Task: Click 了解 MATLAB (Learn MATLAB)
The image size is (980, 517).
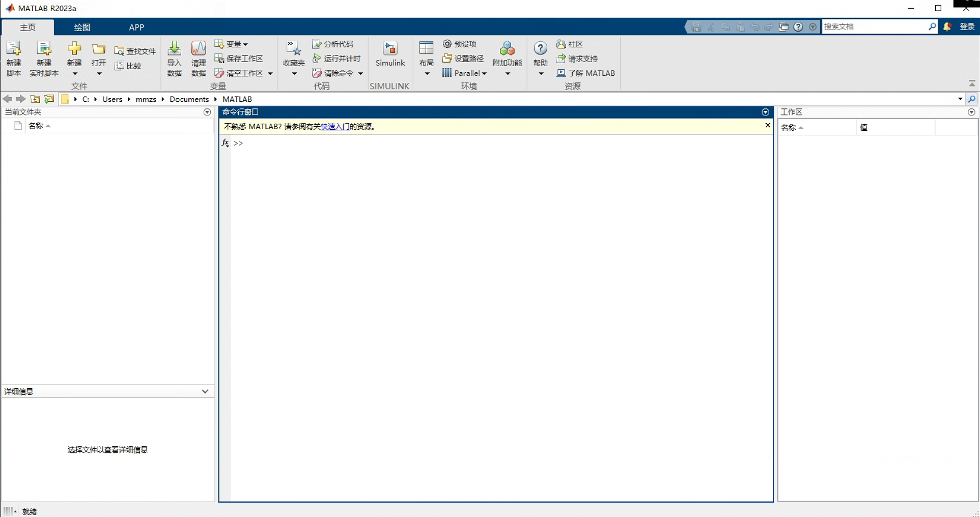Action: tap(586, 73)
